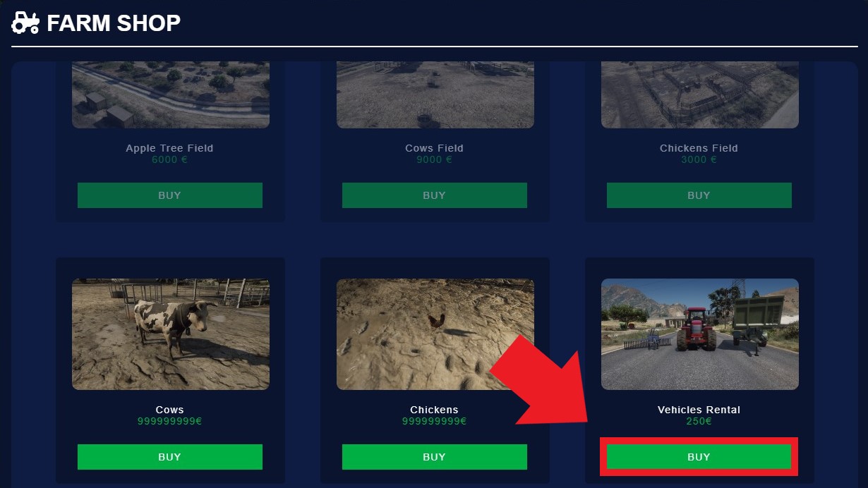
Task: Select the Apple Tree Field title
Action: [169, 148]
